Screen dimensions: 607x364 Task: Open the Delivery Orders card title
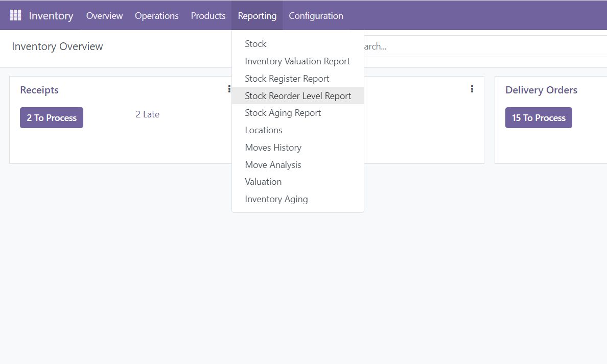[541, 90]
